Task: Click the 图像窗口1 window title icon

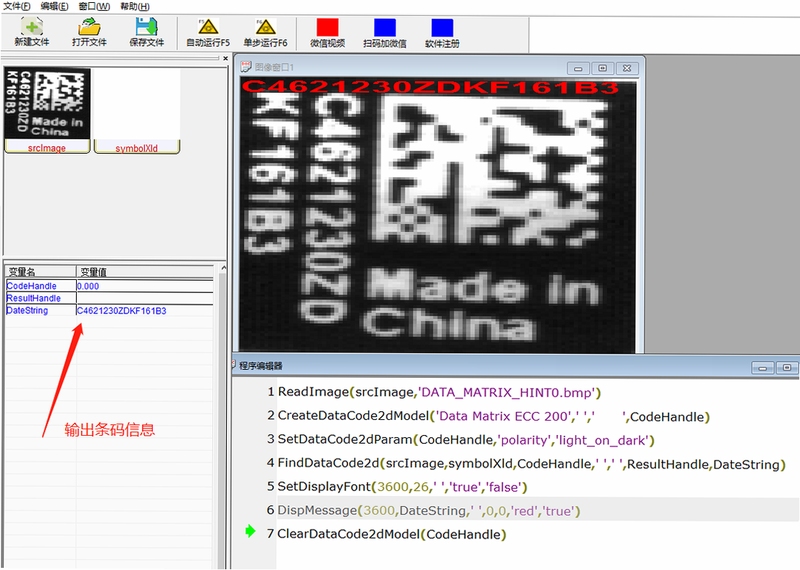Action: tap(246, 66)
